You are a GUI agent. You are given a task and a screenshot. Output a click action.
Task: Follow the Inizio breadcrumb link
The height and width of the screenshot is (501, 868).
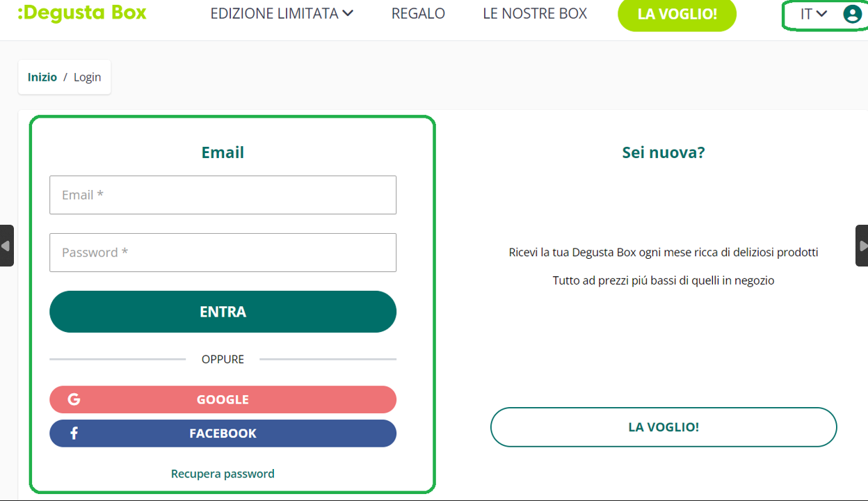click(42, 77)
